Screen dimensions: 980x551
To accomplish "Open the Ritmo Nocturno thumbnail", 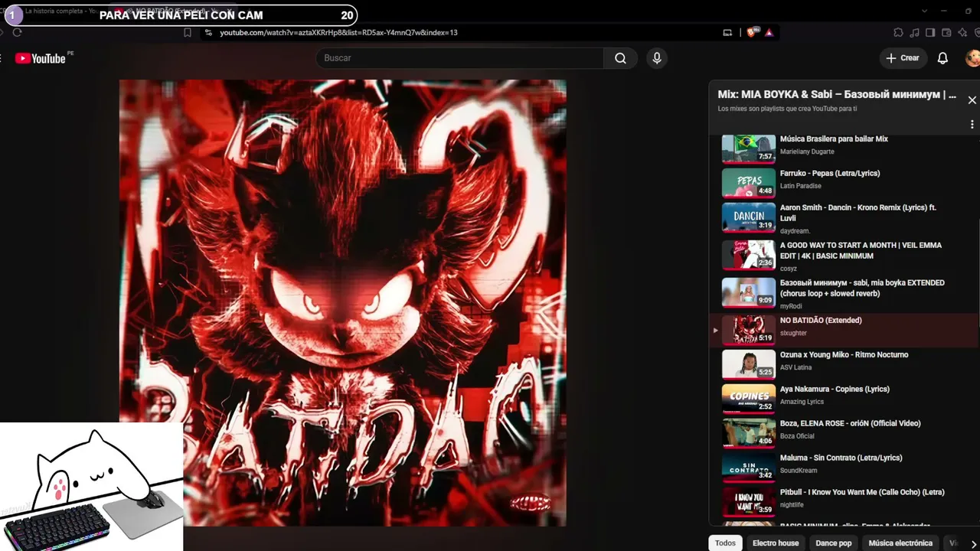I will 749,364.
